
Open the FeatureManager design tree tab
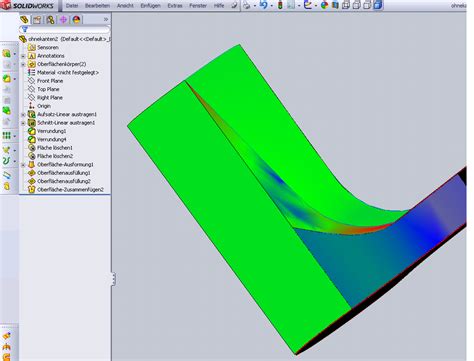coord(24,20)
